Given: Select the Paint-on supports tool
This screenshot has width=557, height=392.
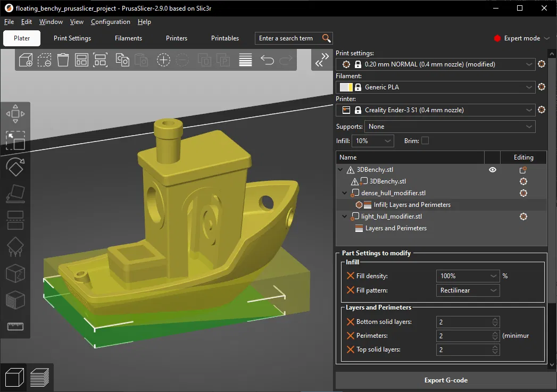Looking at the screenshot, I should (15, 247).
